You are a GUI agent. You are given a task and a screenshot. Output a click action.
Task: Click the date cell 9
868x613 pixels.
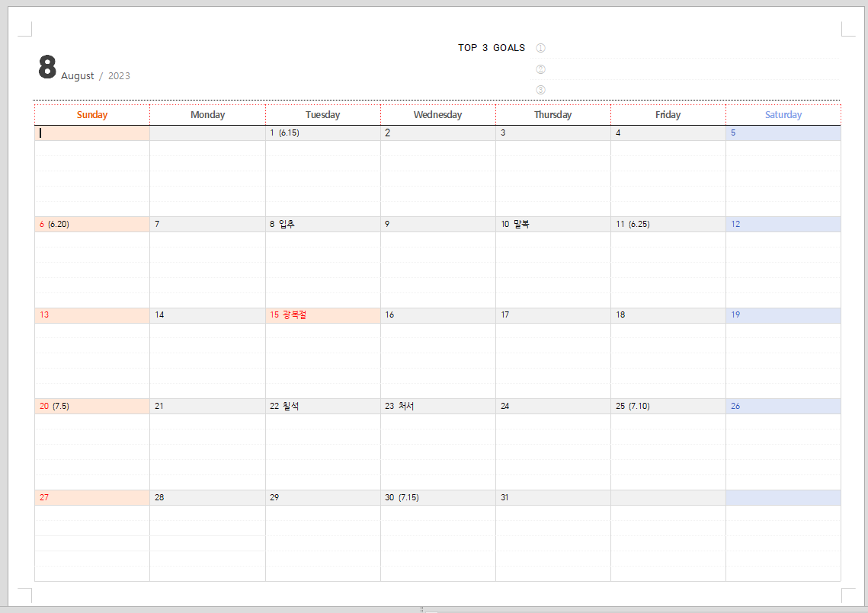(438, 224)
